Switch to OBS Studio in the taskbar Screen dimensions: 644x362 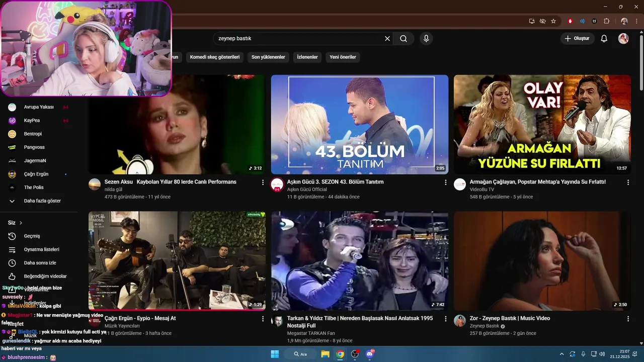355,354
